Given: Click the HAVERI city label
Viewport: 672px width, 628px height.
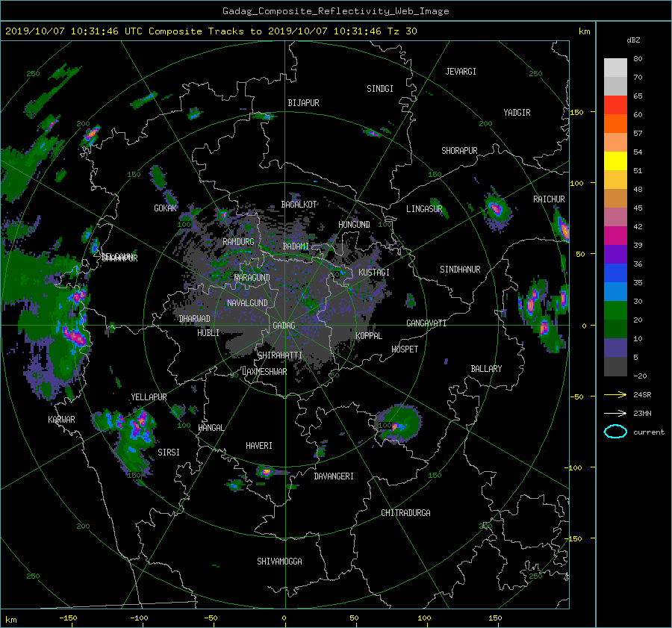Looking at the screenshot, I should 259,446.
